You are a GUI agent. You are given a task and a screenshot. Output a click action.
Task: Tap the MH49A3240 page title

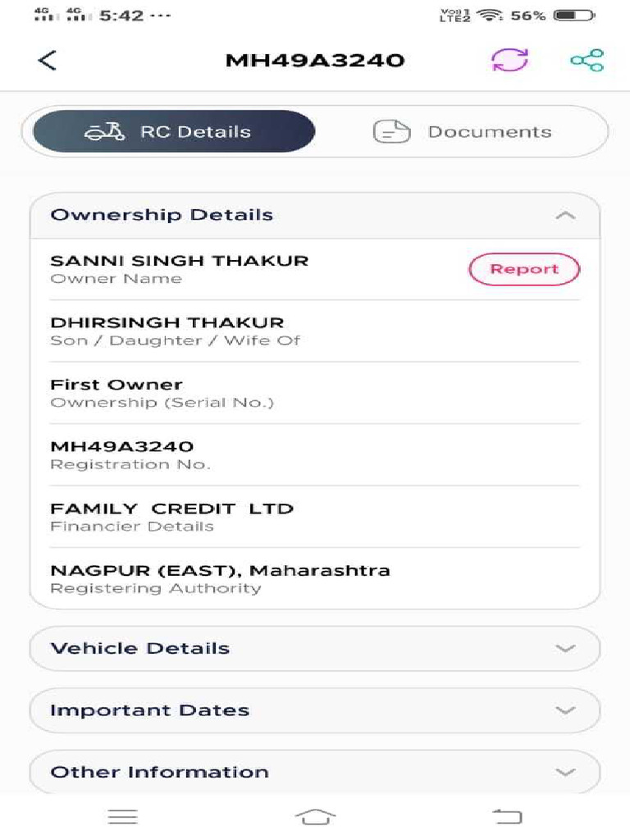[315, 61]
